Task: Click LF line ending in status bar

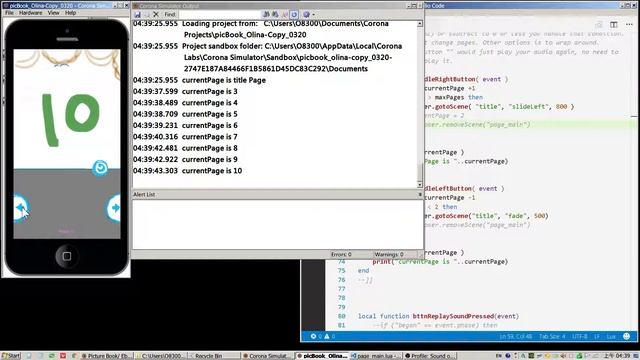Action: (596, 336)
